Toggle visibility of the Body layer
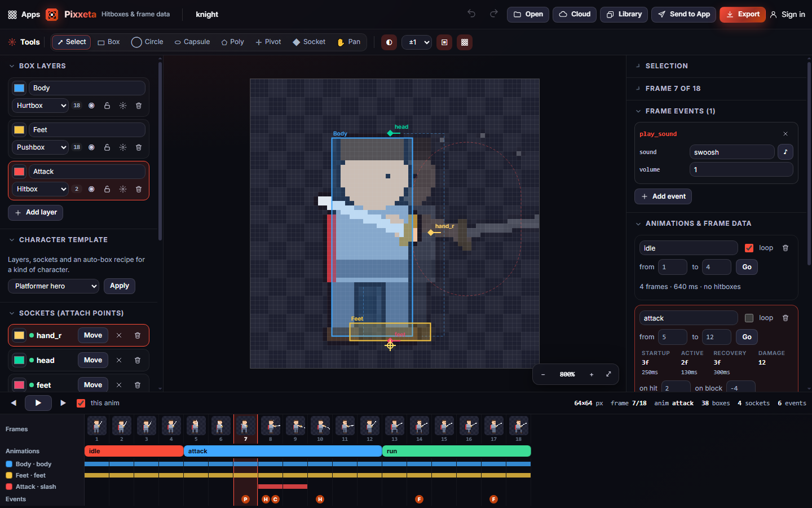 click(91, 106)
